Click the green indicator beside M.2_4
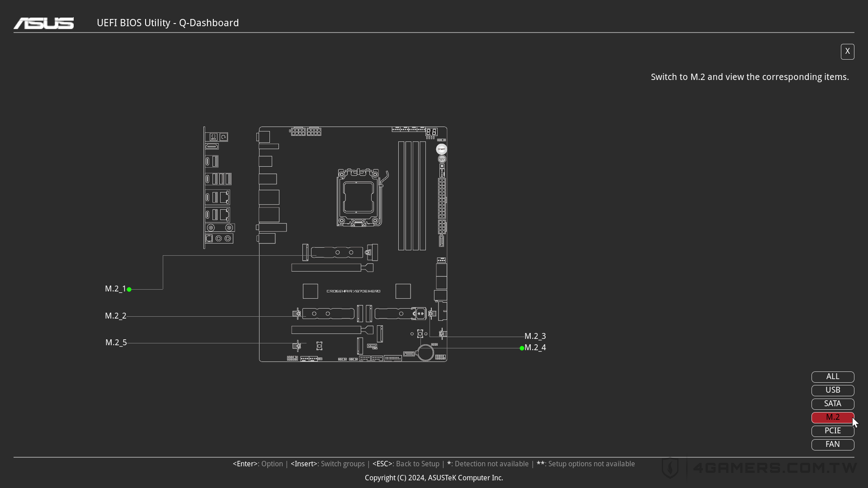The width and height of the screenshot is (868, 488). coord(522,348)
